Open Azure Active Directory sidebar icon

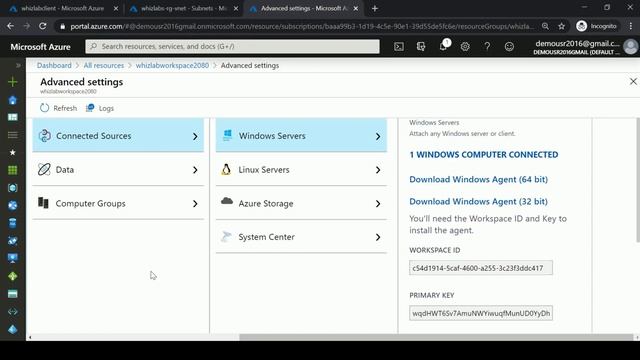click(13, 329)
